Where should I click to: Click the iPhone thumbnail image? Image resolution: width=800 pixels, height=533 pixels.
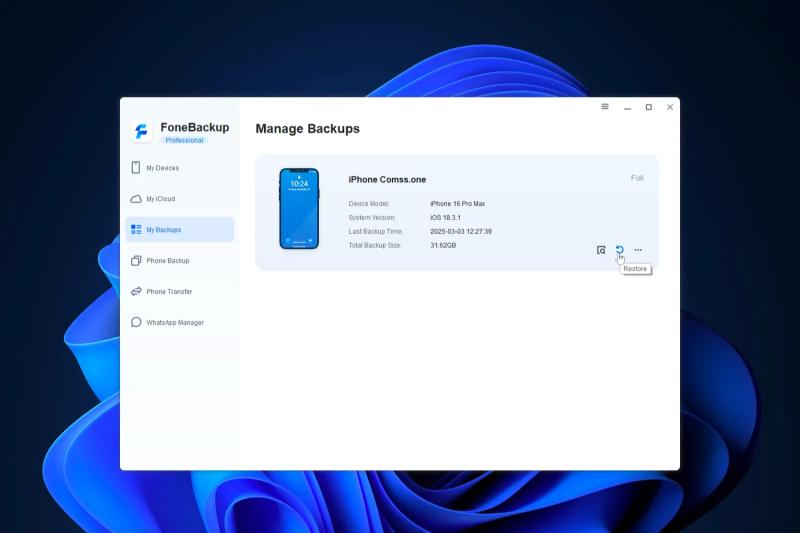(299, 209)
